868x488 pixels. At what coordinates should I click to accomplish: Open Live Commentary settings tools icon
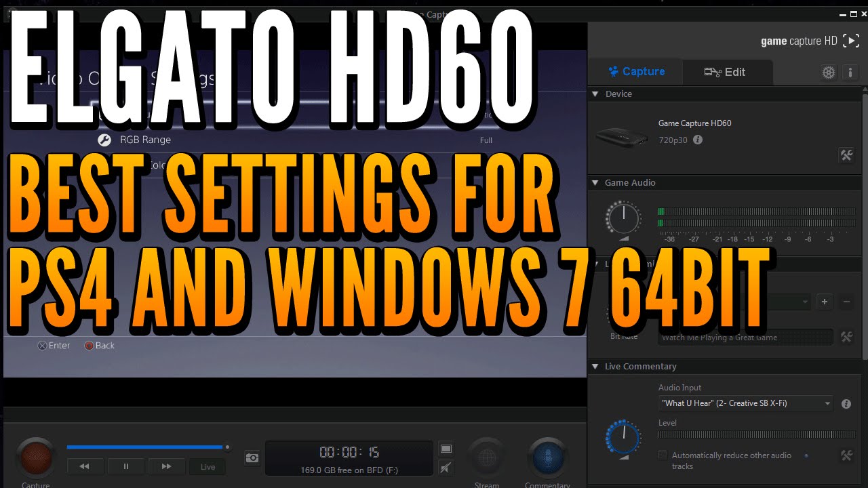coord(846,455)
